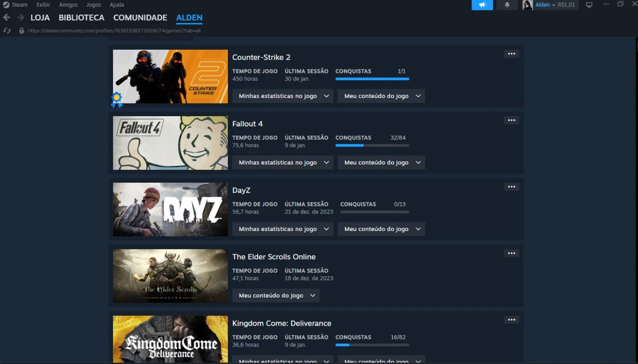Click Counter-Strike 2 achievements progress bar
The width and height of the screenshot is (638, 364).
pyautogui.click(x=372, y=79)
